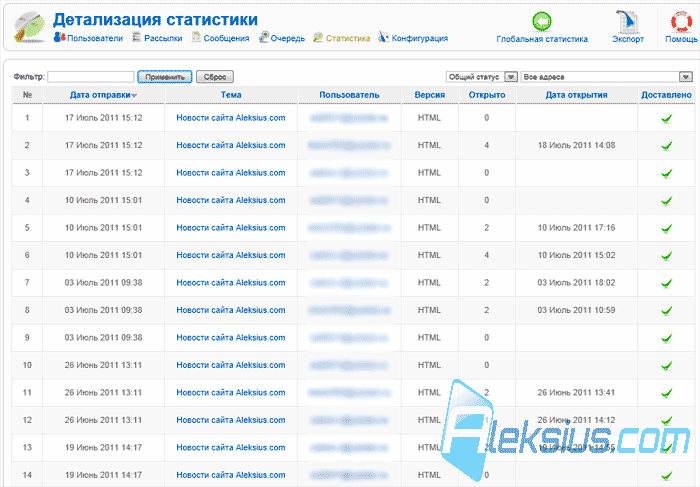Click the component logo beside the title
The width and height of the screenshot is (700, 487).
point(30,28)
